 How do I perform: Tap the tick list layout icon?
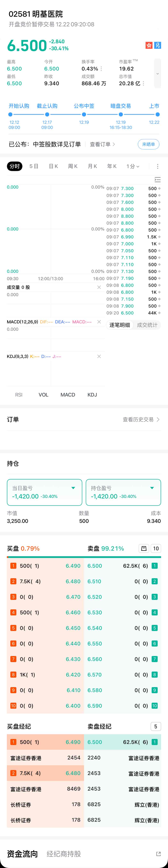157,180
